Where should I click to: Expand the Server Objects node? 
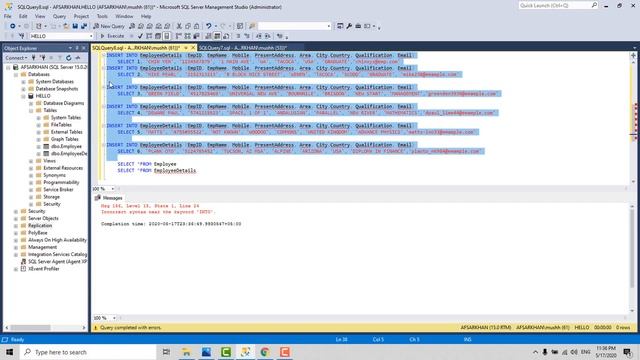(16, 218)
